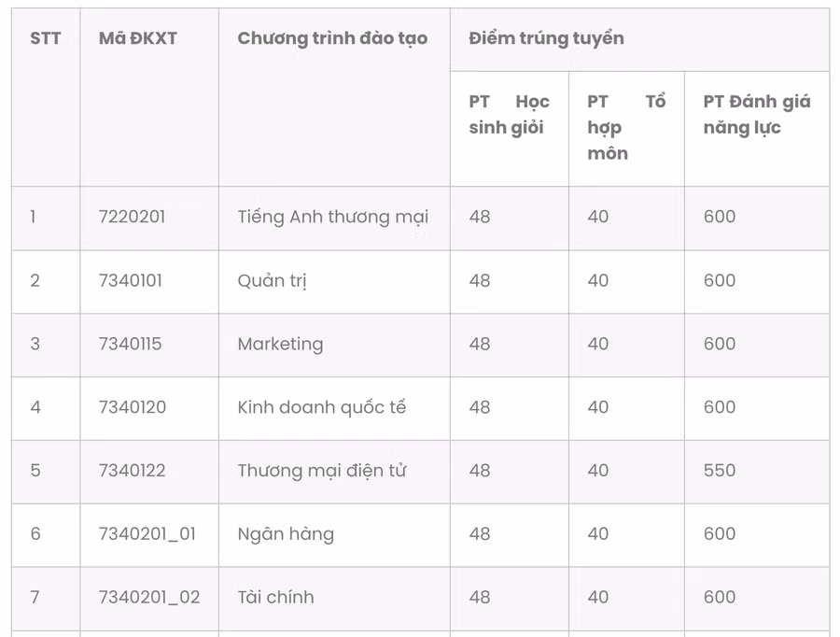Select the Ngân hàng program cell

click(285, 534)
